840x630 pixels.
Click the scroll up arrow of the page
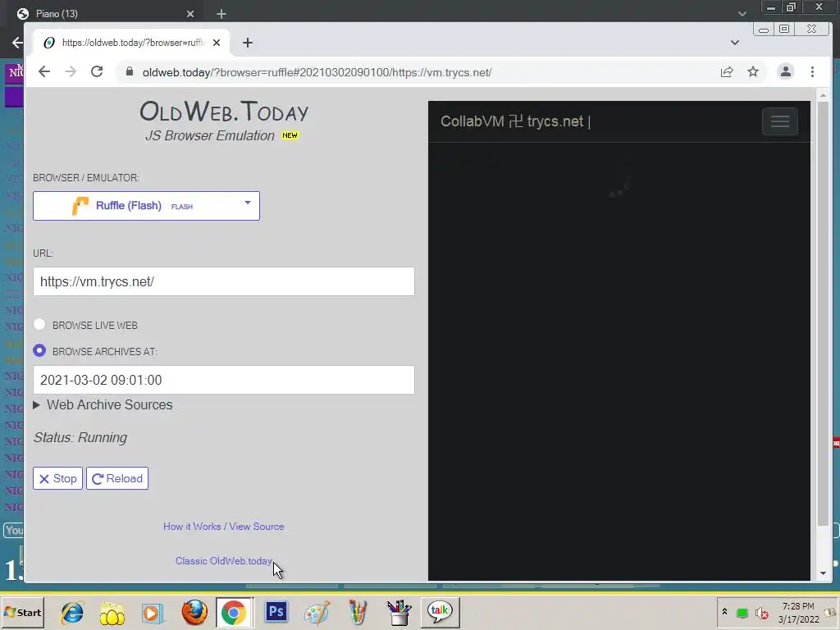coord(823,95)
